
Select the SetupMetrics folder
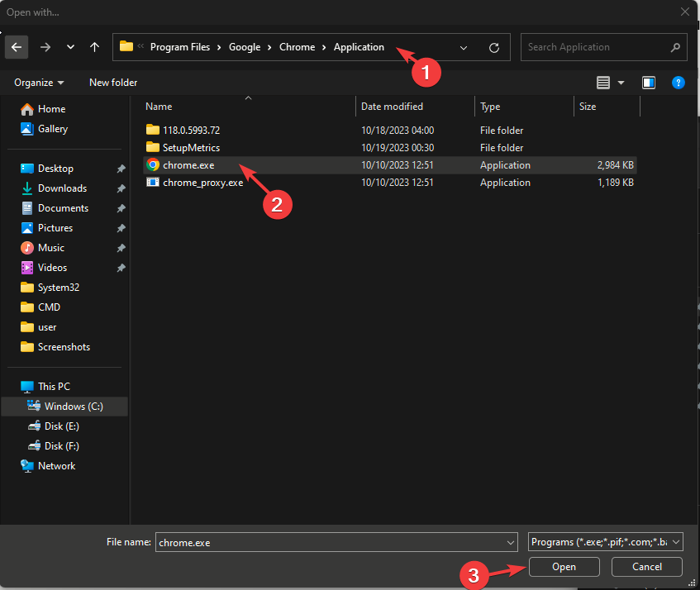coord(191,148)
